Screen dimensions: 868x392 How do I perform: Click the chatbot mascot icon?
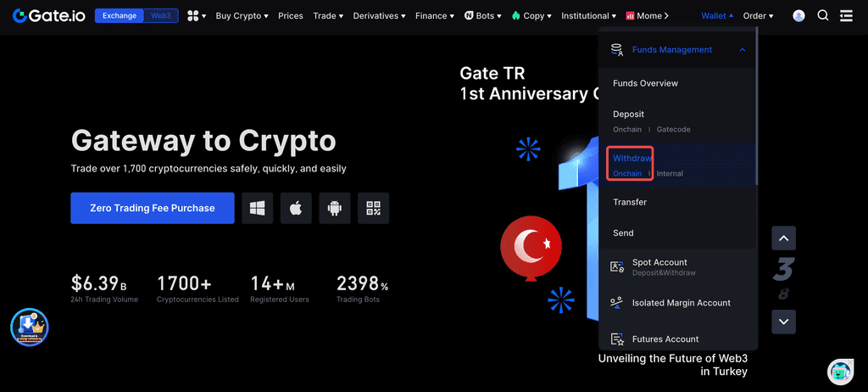(x=839, y=371)
